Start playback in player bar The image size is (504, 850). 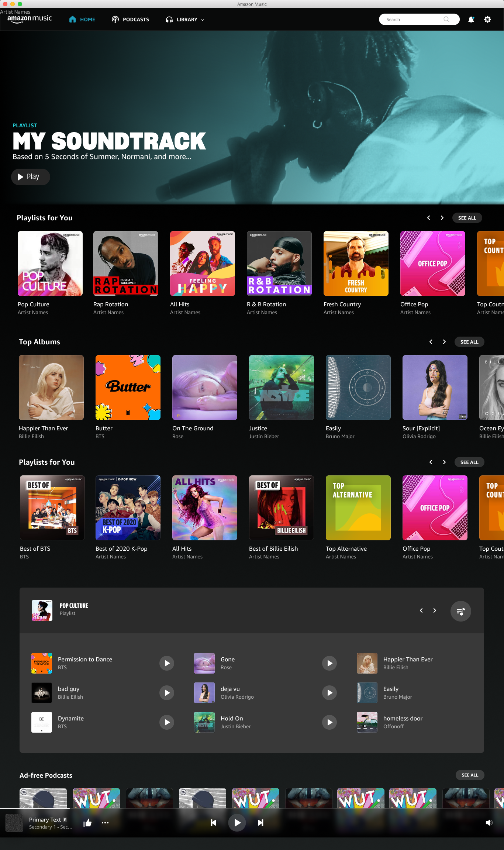pyautogui.click(x=237, y=823)
